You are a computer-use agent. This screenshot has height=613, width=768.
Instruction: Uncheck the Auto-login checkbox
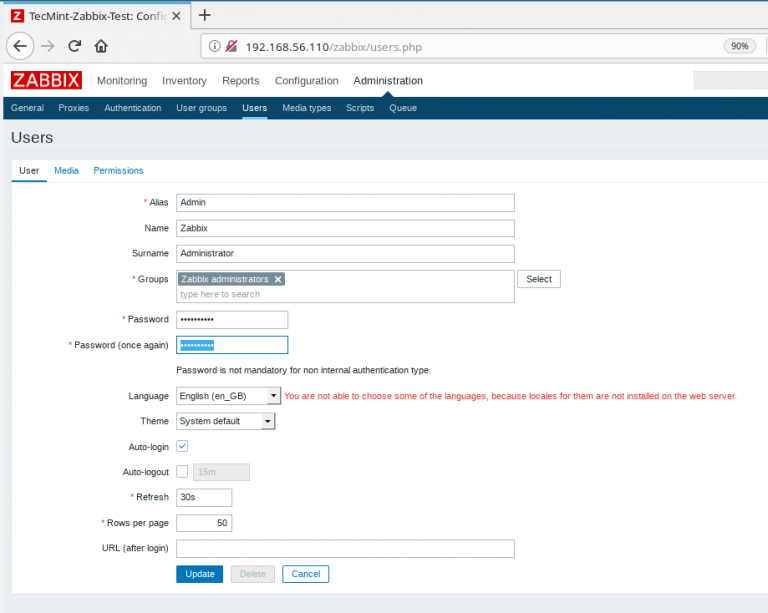pos(182,446)
